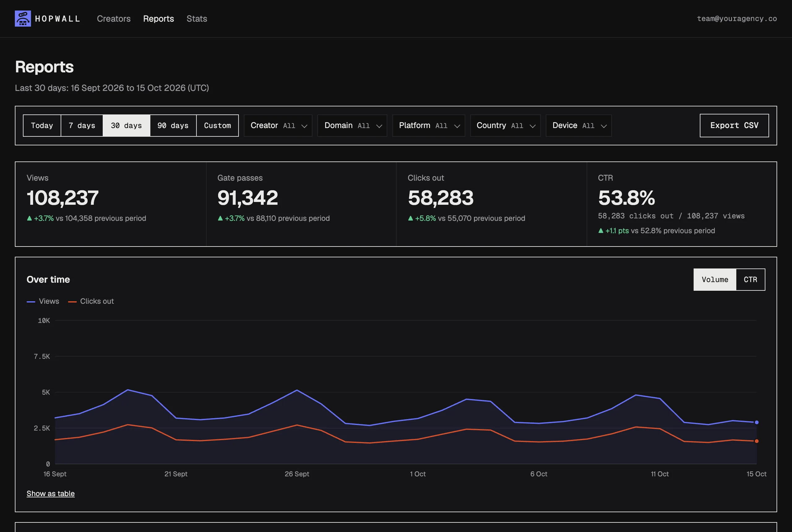Select the 7 days range
Image resolution: width=792 pixels, height=532 pixels.
click(82, 126)
